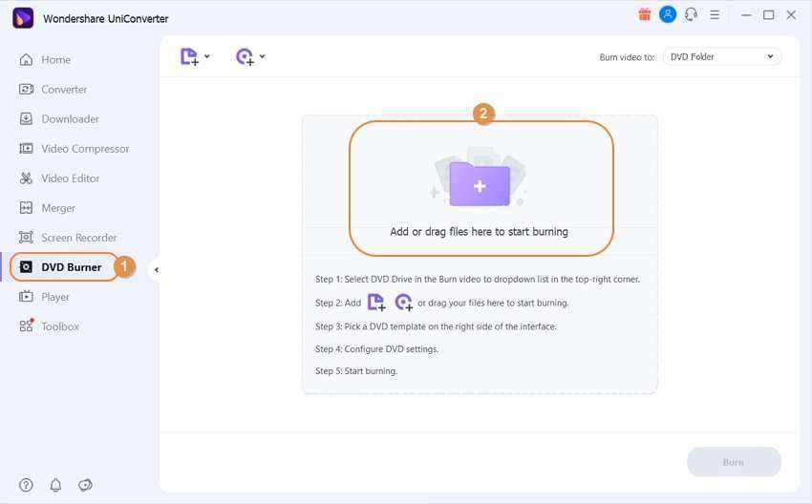Collapse the sidebar with the arrow handle
The width and height of the screenshot is (812, 504).
click(157, 269)
